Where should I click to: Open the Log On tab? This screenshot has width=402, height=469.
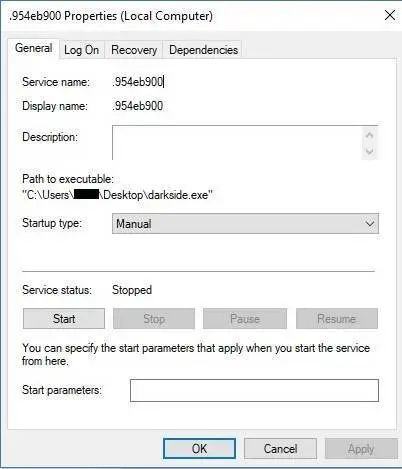[x=82, y=50]
